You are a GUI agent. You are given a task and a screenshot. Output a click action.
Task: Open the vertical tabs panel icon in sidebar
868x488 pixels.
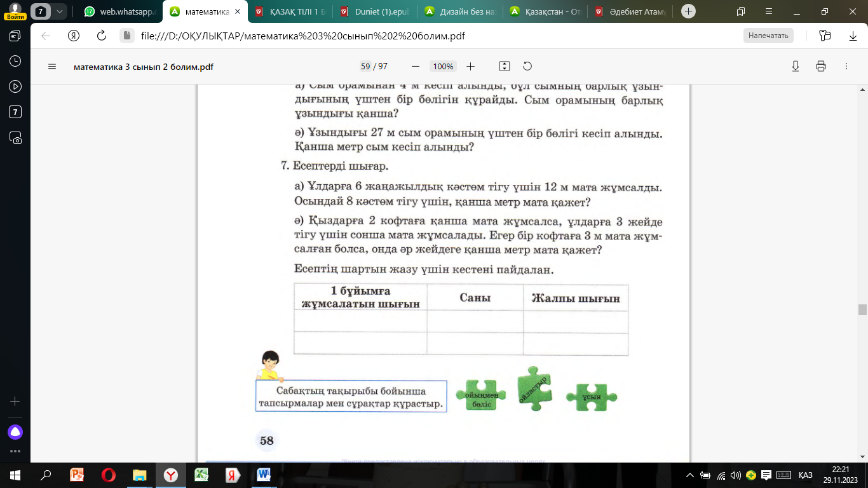tap(15, 36)
